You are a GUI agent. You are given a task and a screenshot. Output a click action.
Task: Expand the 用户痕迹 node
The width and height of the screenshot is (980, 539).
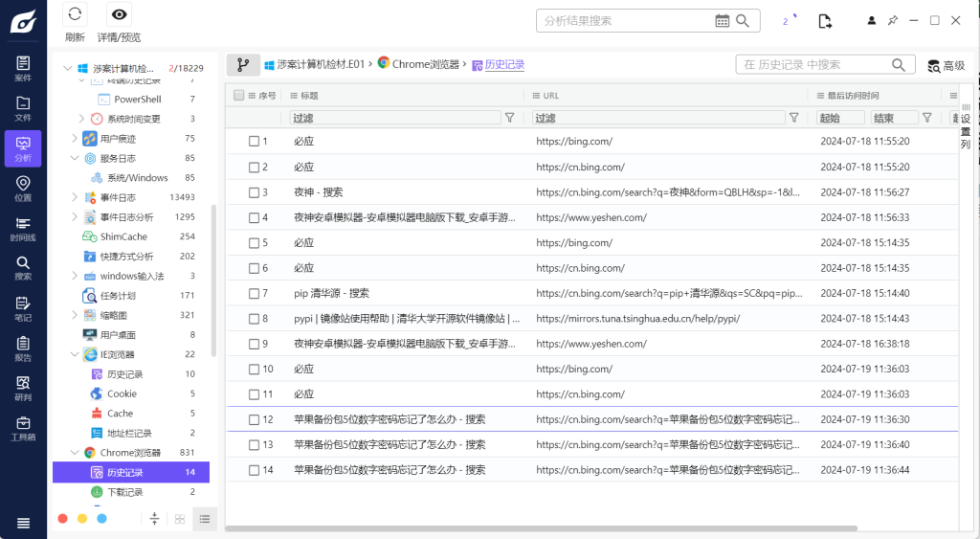(x=75, y=138)
